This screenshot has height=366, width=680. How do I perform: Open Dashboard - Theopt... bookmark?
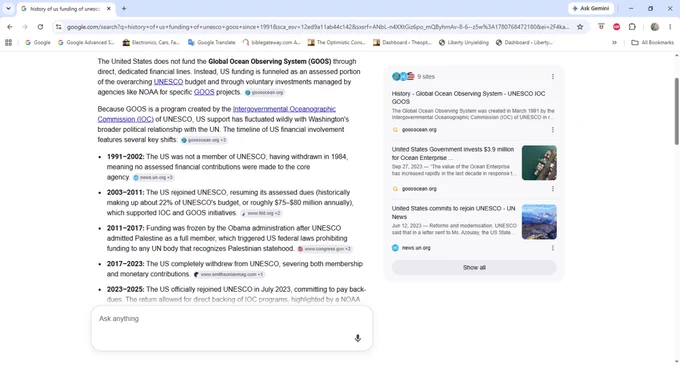click(x=402, y=42)
